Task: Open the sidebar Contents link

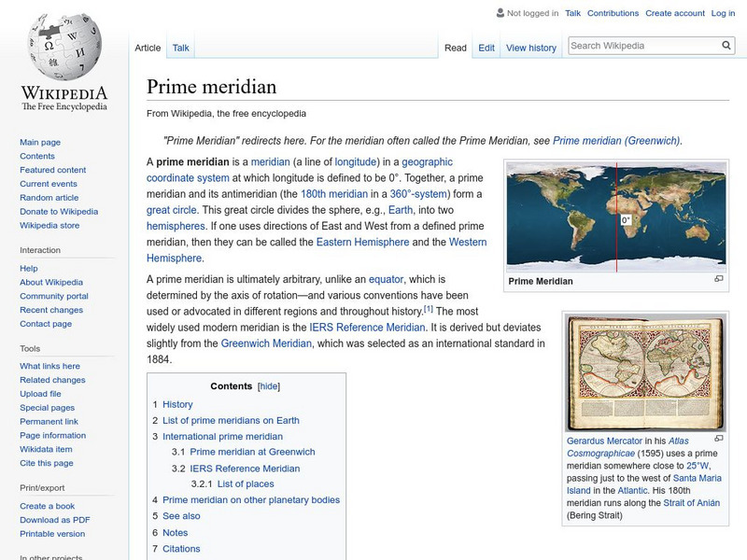Action: 37,156
